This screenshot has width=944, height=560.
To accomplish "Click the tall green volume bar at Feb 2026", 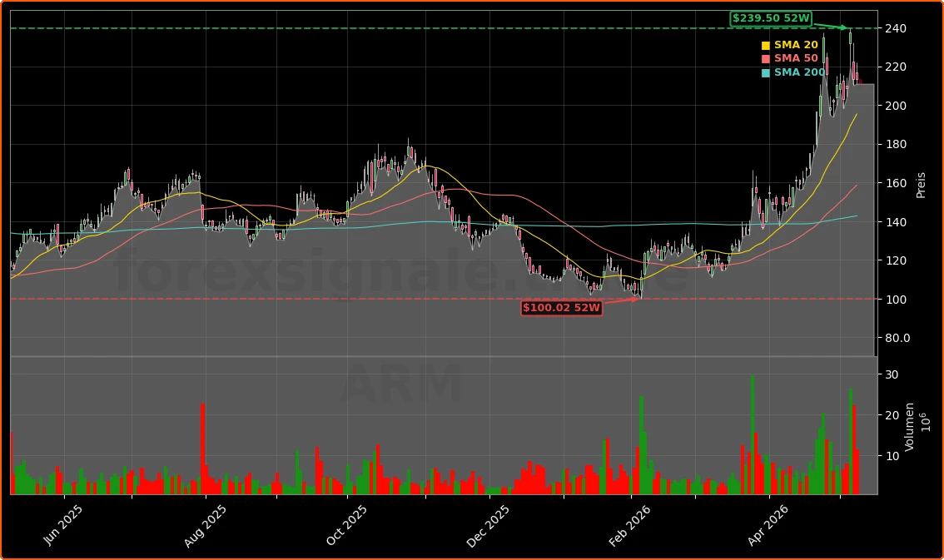I will coord(641,445).
